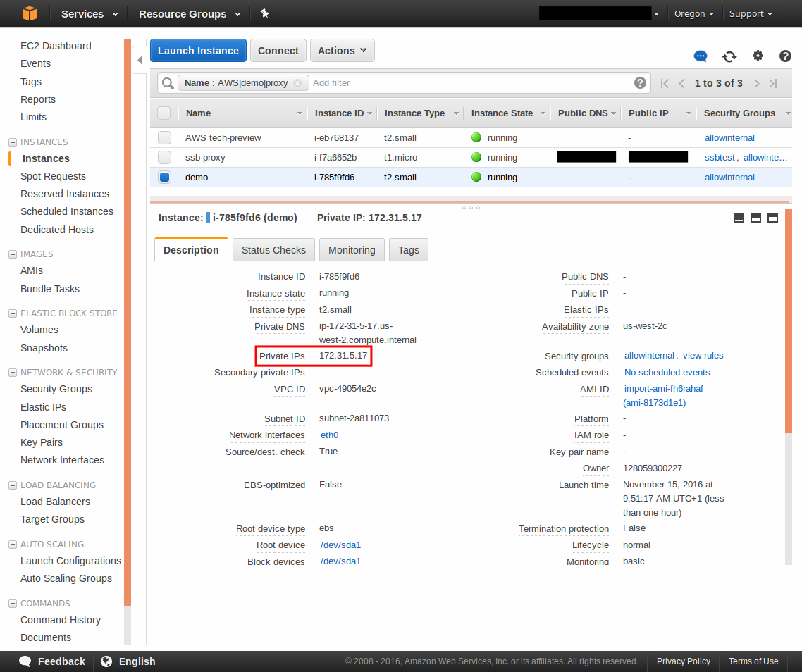Open the feedback speech bubble icon
Screen dimensions: 802x672
coord(700,56)
